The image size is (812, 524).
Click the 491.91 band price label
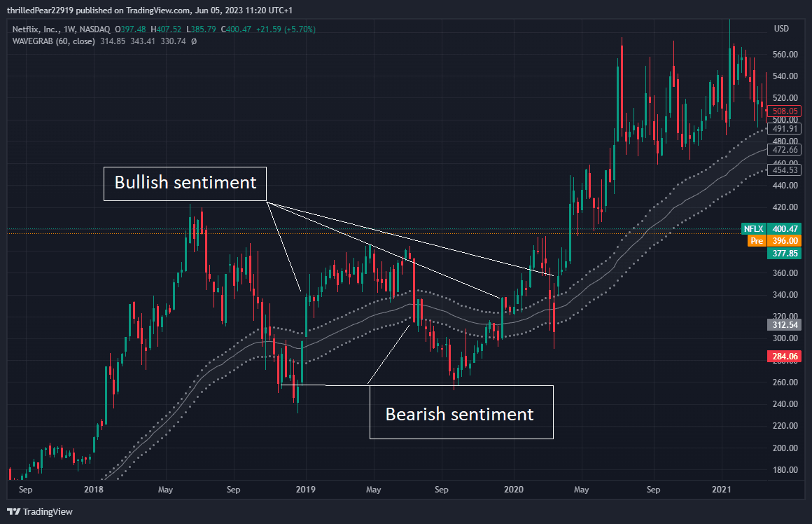pyautogui.click(x=785, y=129)
